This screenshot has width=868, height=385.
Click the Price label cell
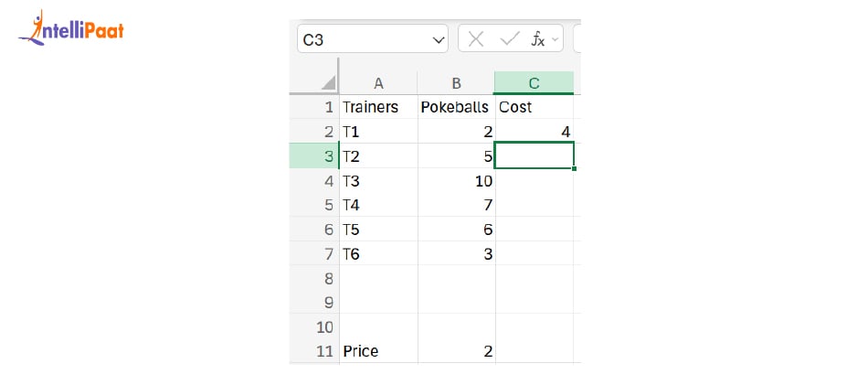pos(378,351)
